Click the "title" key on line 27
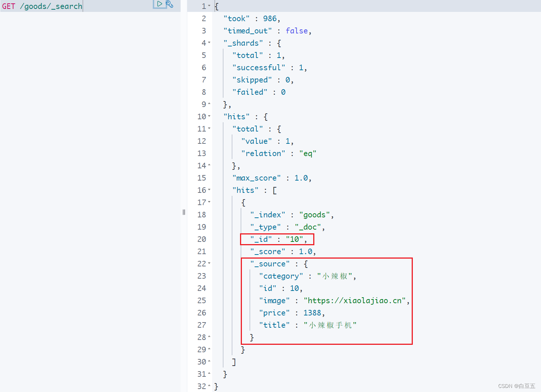 274,325
